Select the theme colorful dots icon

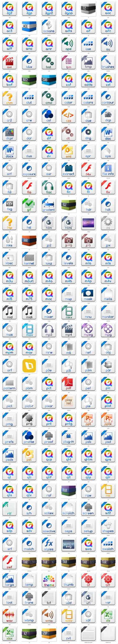(49, 580)
